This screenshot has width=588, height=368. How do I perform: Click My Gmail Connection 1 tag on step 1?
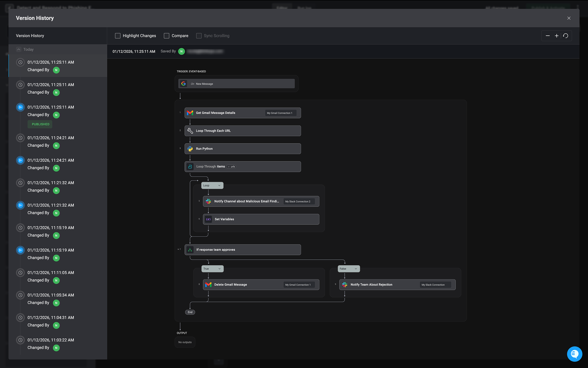click(281, 113)
